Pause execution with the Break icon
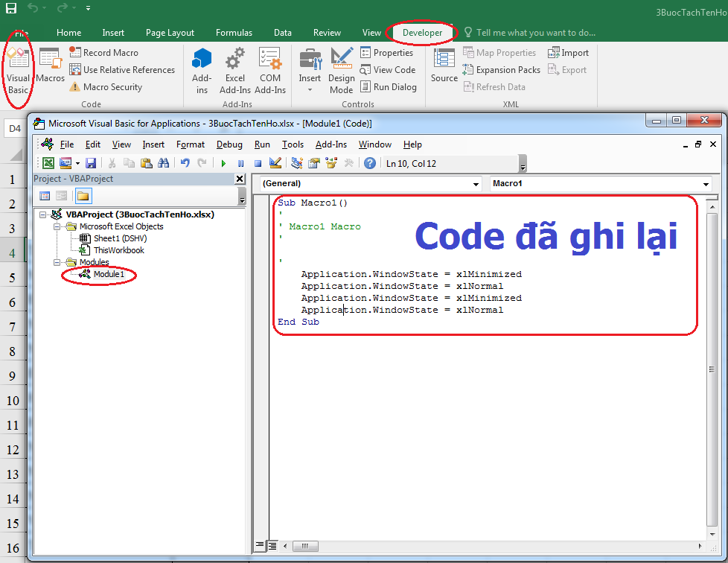 [x=240, y=163]
